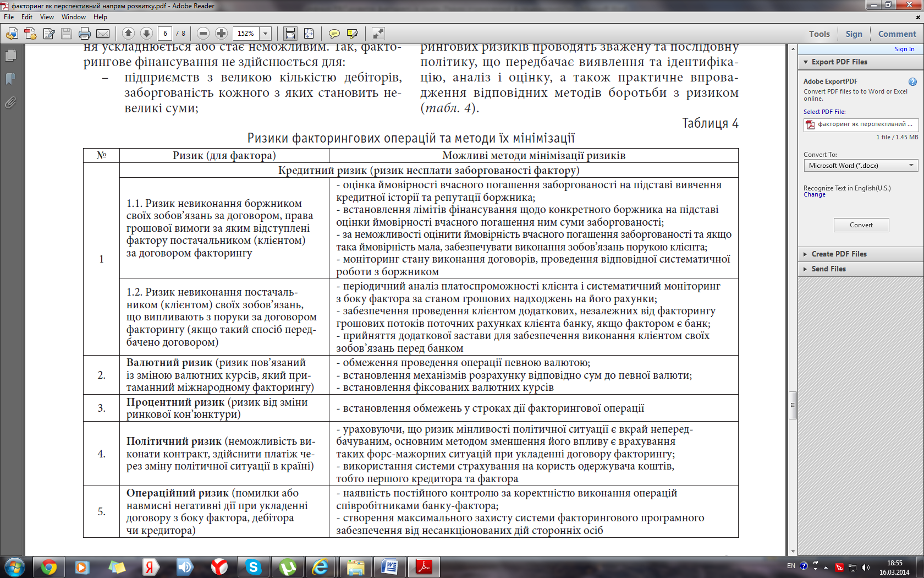Go to previous page arrow

(128, 34)
